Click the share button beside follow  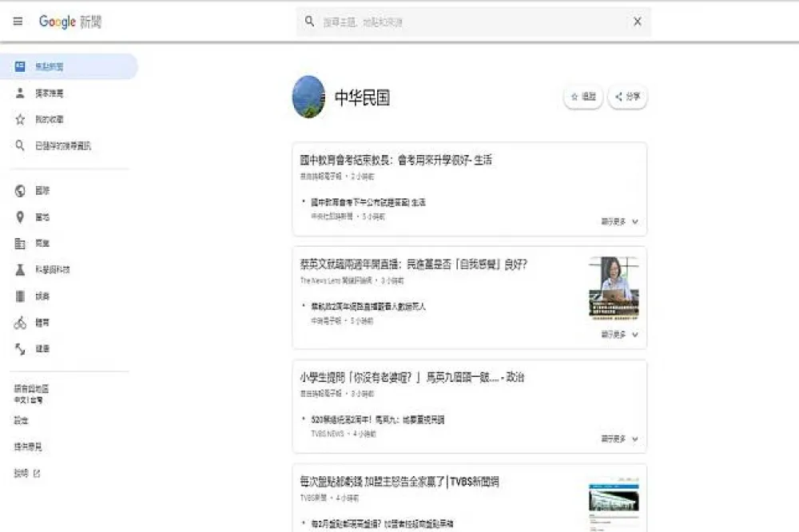tap(628, 97)
